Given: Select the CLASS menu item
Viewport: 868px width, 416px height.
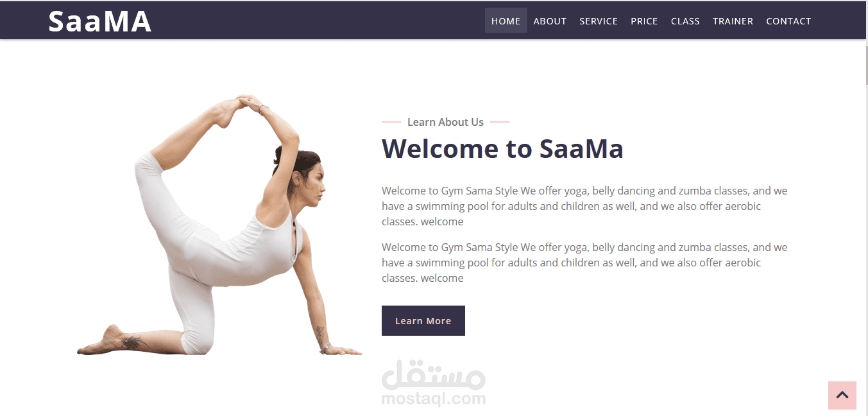Looking at the screenshot, I should tap(685, 21).
